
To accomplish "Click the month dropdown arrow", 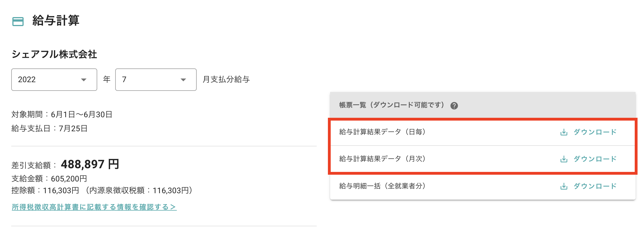I will [x=183, y=80].
